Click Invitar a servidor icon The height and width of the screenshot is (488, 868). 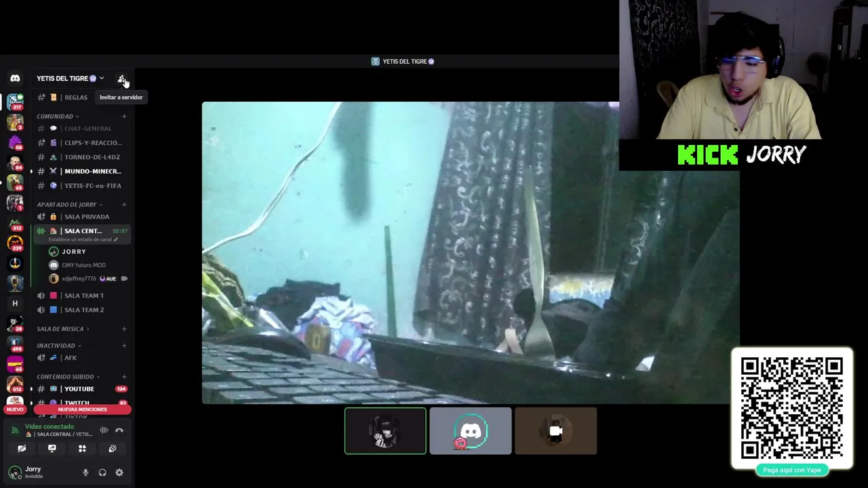[121, 79]
